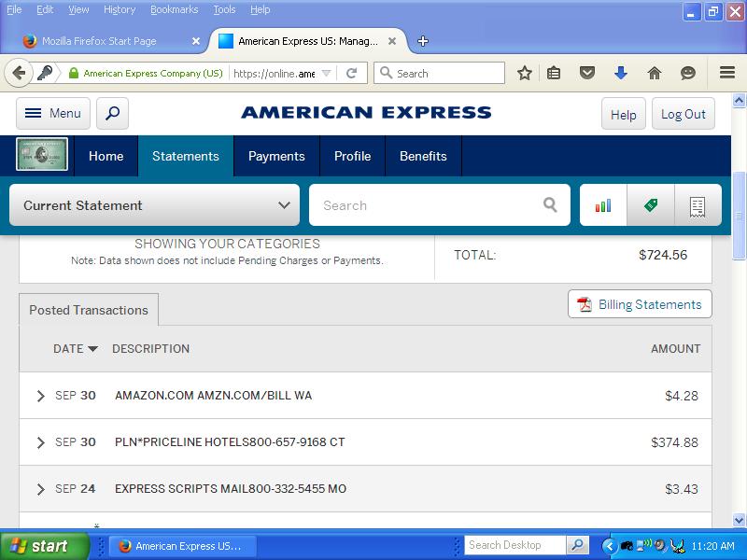Screen dimensions: 747x560
Task: Click in the Firefox Search field
Action: tap(439, 74)
